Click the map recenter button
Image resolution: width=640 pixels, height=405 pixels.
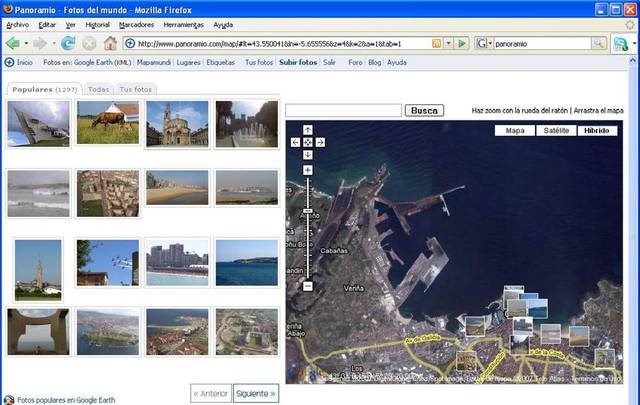click(308, 142)
